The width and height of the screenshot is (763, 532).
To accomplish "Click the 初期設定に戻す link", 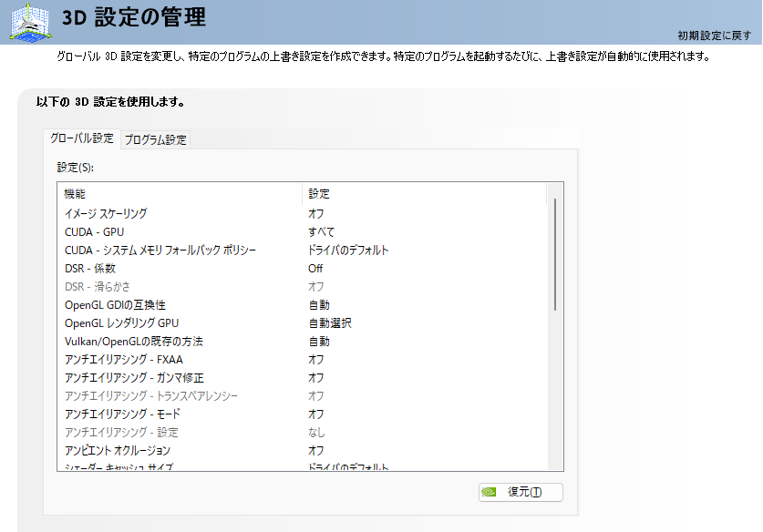I will 714,36.
